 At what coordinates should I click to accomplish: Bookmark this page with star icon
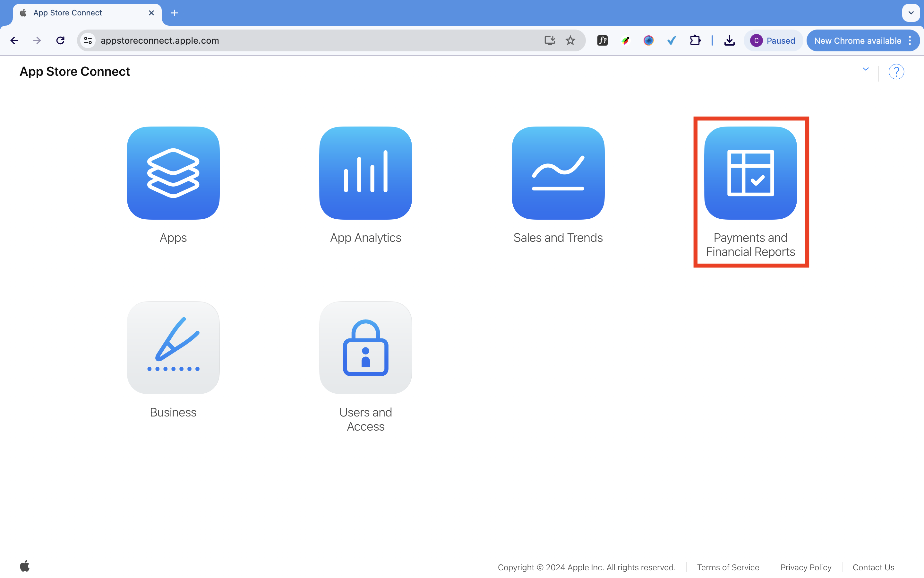pyautogui.click(x=570, y=40)
